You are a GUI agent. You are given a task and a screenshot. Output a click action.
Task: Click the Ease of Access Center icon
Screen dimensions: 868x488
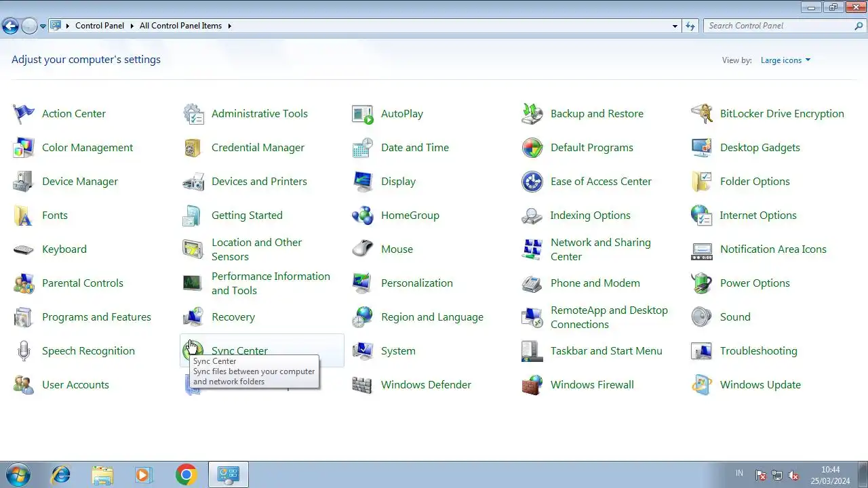[532, 182]
